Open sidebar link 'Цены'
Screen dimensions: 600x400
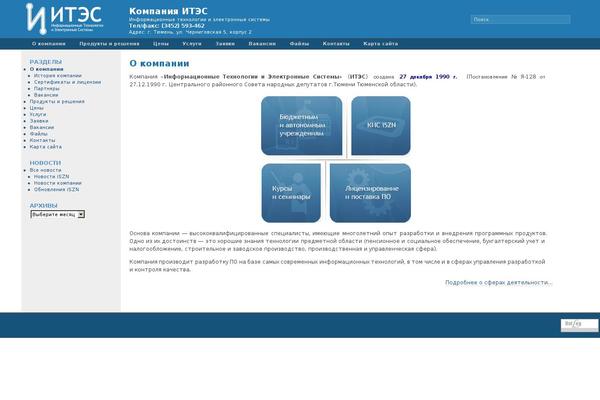click(x=37, y=108)
